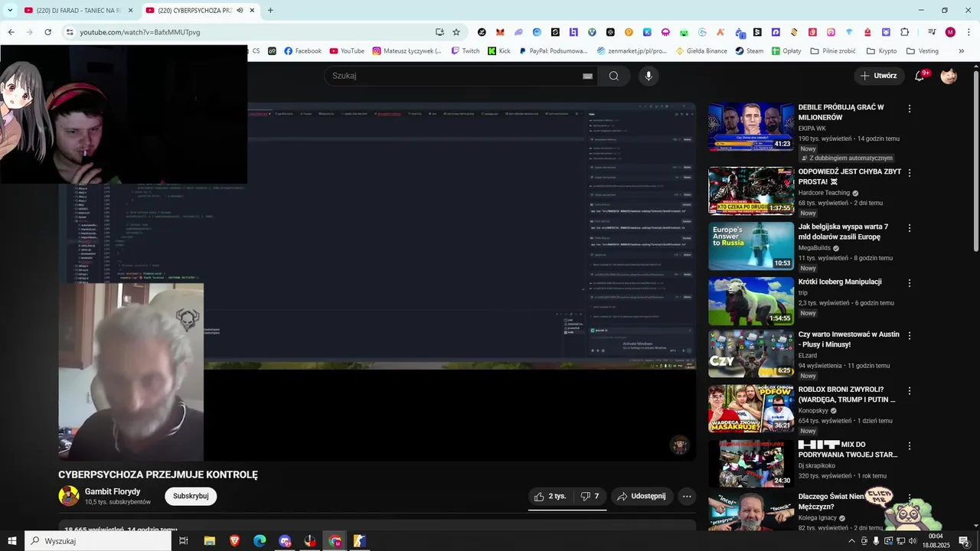980x551 pixels.
Task: Click the Utwórz create button
Action: click(877, 76)
